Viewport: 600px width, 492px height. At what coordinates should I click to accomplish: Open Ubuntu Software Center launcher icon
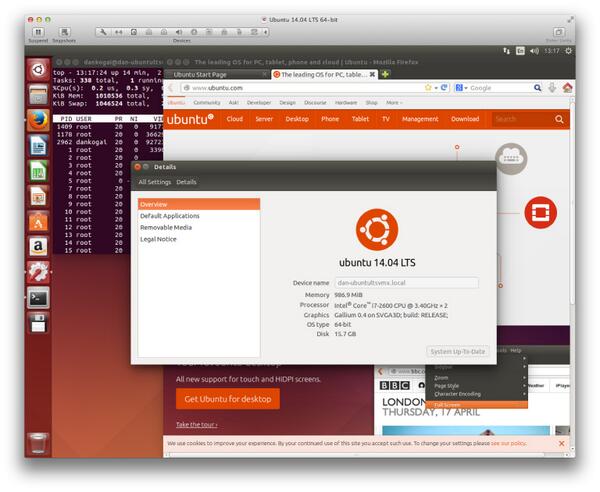(x=38, y=222)
